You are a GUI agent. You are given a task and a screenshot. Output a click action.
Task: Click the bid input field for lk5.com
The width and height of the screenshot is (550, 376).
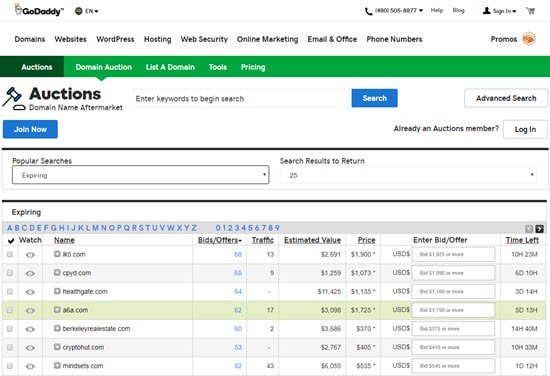(x=453, y=254)
